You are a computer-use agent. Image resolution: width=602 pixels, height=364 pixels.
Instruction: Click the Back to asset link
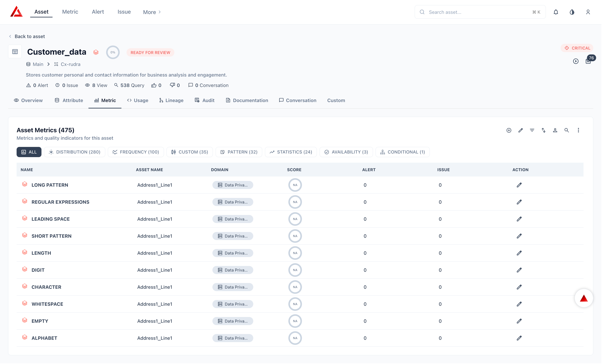coord(27,36)
